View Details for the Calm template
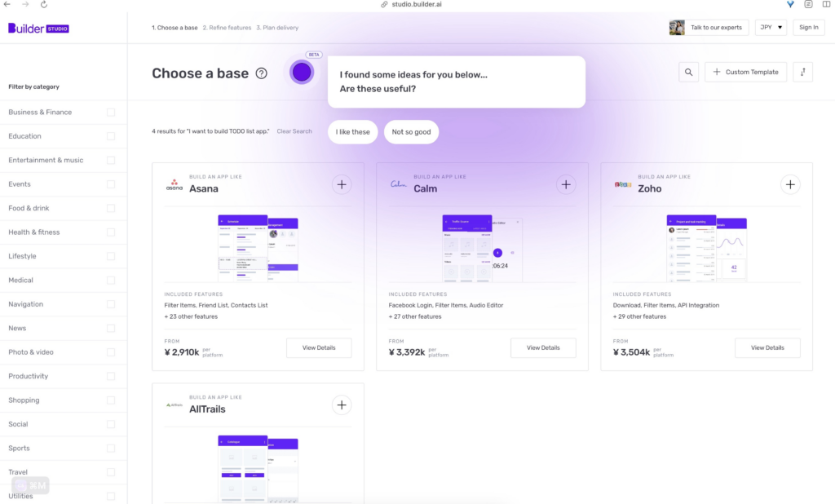The image size is (835, 504). [543, 348]
